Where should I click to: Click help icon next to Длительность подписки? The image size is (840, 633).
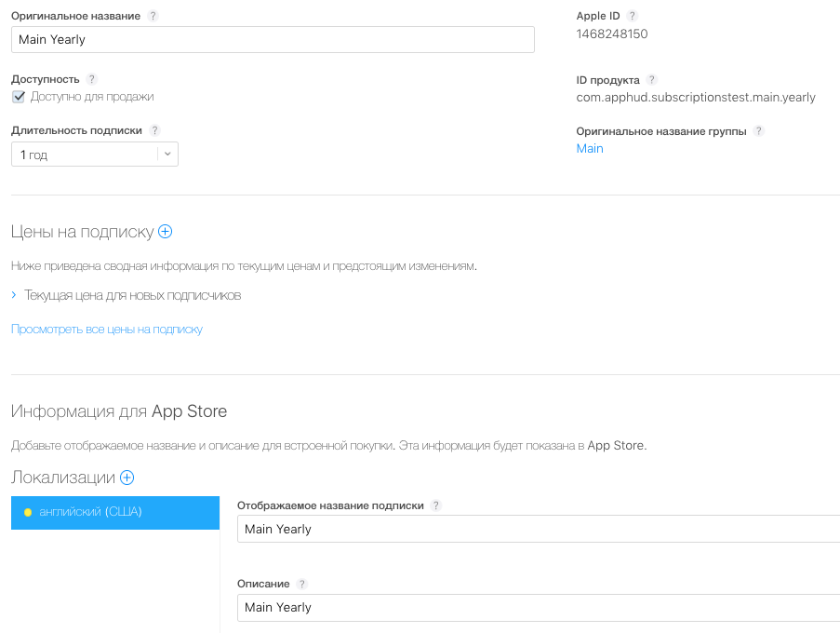pyautogui.click(x=154, y=131)
